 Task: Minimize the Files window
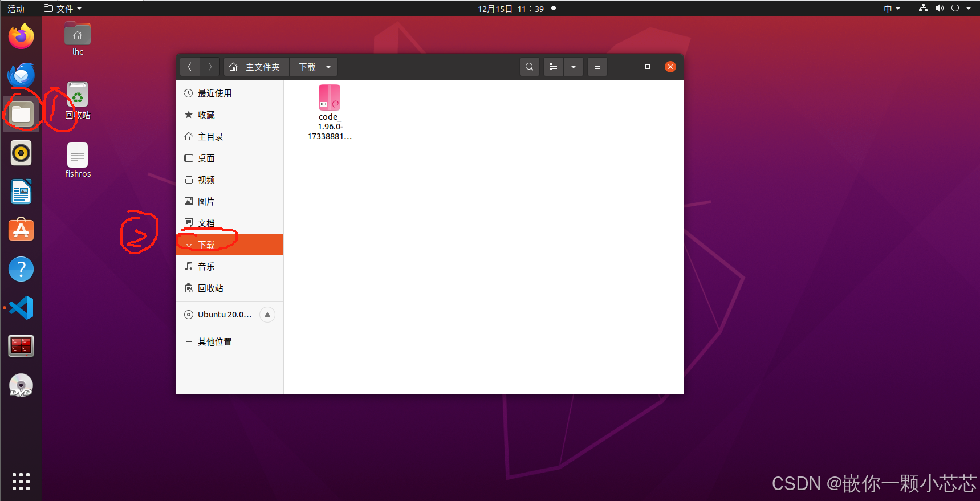tap(625, 67)
